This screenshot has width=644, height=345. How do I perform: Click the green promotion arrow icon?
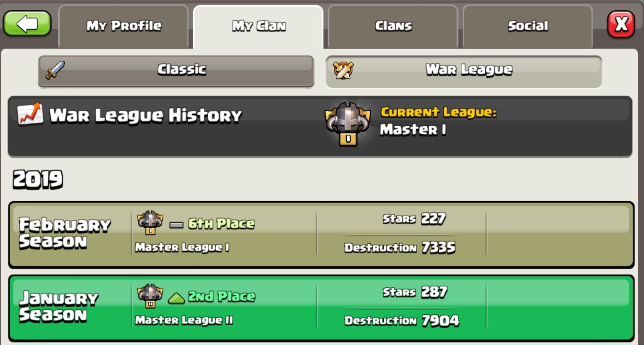click(x=176, y=298)
